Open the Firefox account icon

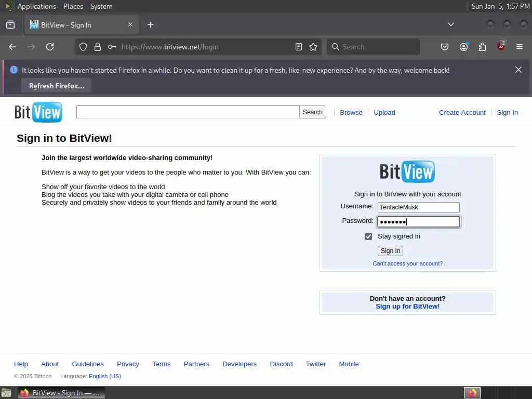tap(464, 47)
